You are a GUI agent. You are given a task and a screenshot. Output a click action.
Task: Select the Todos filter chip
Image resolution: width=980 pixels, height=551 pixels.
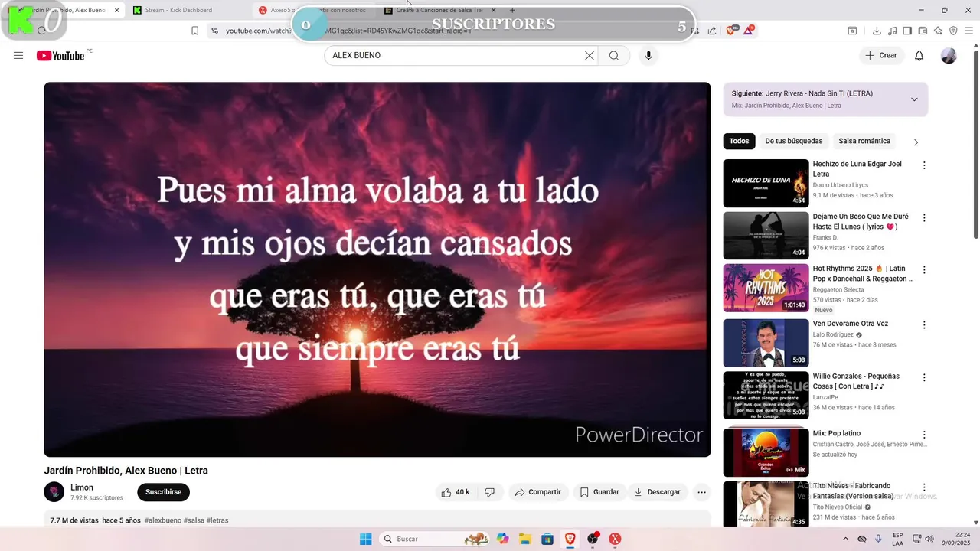pyautogui.click(x=739, y=141)
